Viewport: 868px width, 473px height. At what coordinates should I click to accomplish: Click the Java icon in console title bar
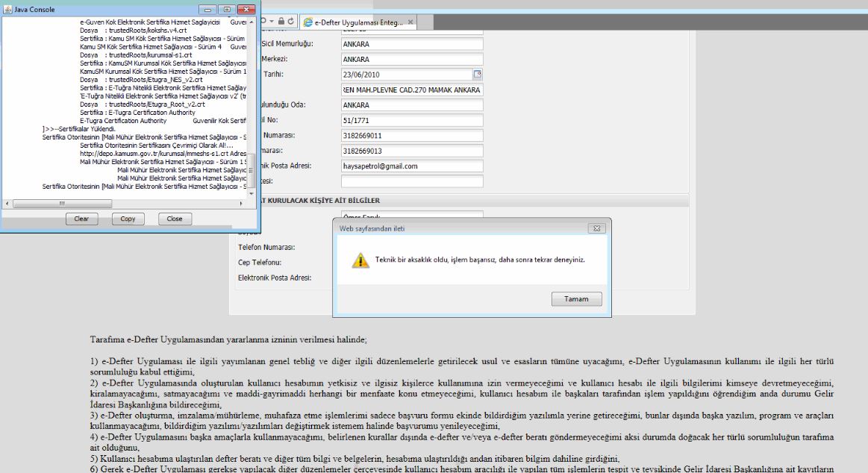(8, 9)
